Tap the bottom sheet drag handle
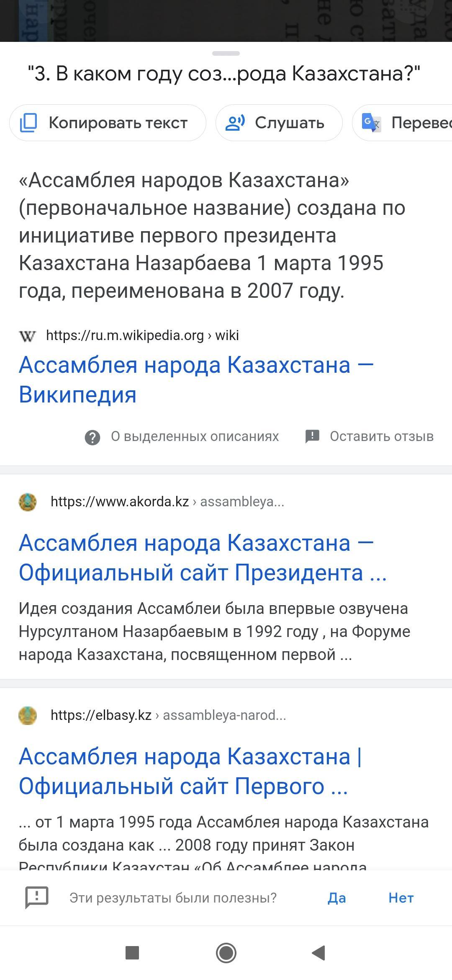This screenshot has width=452, height=980. (x=226, y=53)
